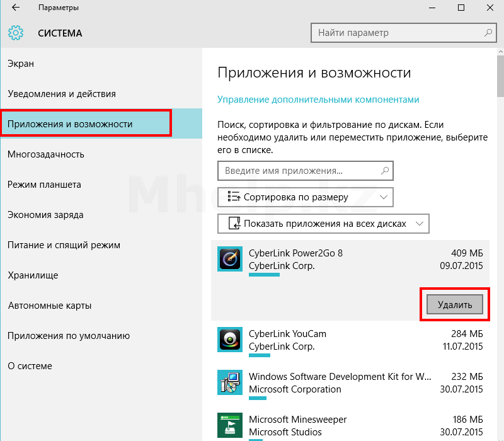The width and height of the screenshot is (504, 441).
Task: Go to Питание и спящий режим
Action: 101,245
